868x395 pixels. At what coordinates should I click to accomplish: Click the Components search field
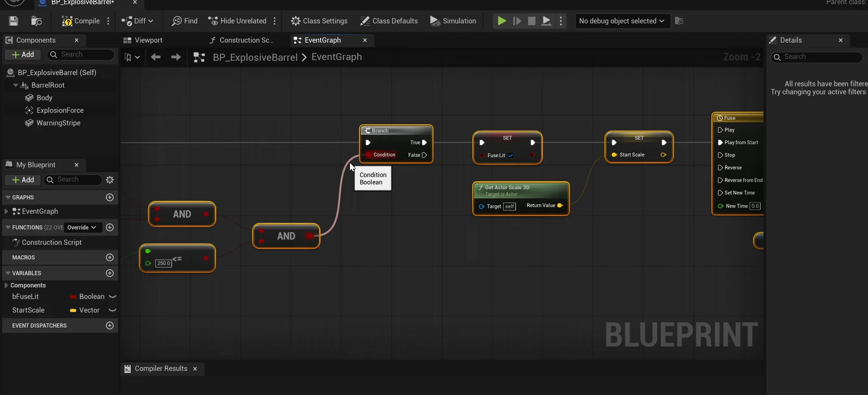[80, 55]
